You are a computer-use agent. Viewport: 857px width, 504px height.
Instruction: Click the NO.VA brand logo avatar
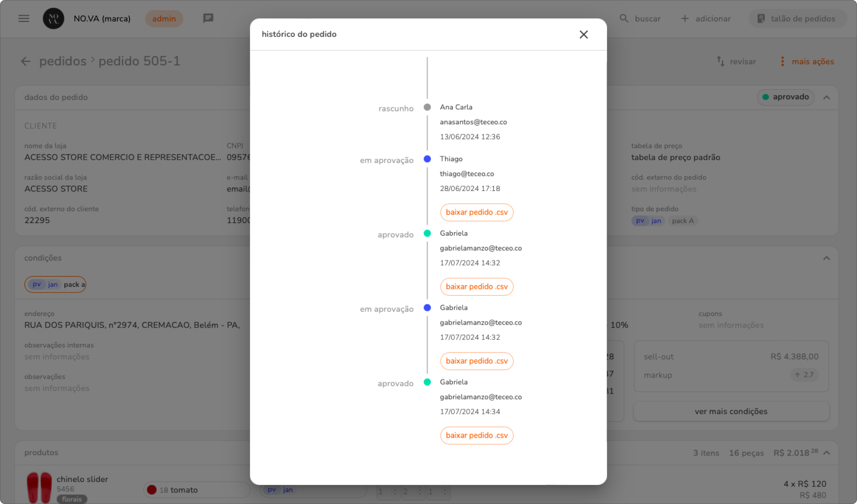coord(53,19)
